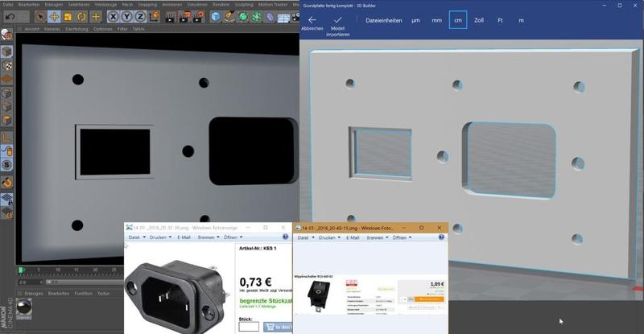Select Points mode in left sidebar

click(x=6, y=93)
